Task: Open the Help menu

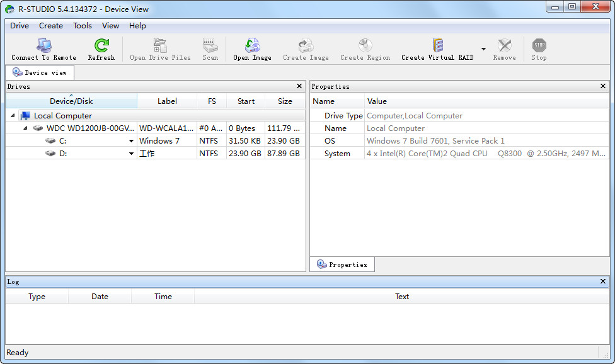Action: (x=137, y=25)
